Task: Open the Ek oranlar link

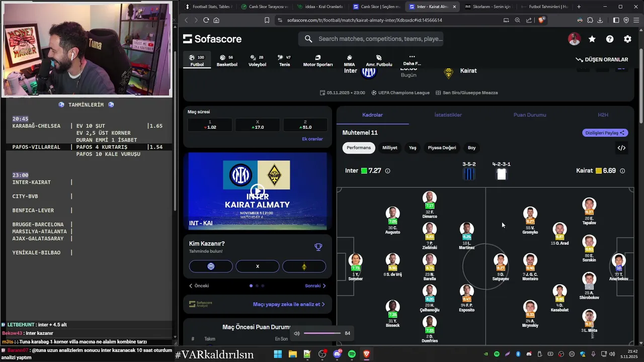Action: click(312, 139)
